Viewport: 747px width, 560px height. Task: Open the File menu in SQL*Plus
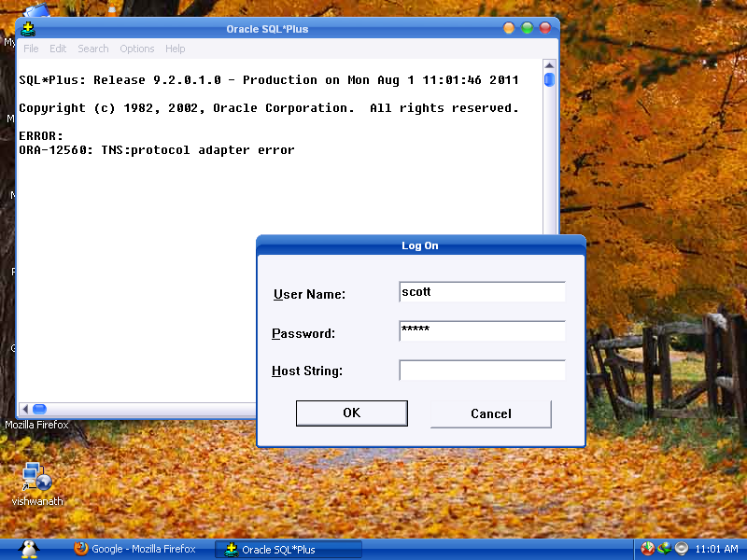click(31, 49)
